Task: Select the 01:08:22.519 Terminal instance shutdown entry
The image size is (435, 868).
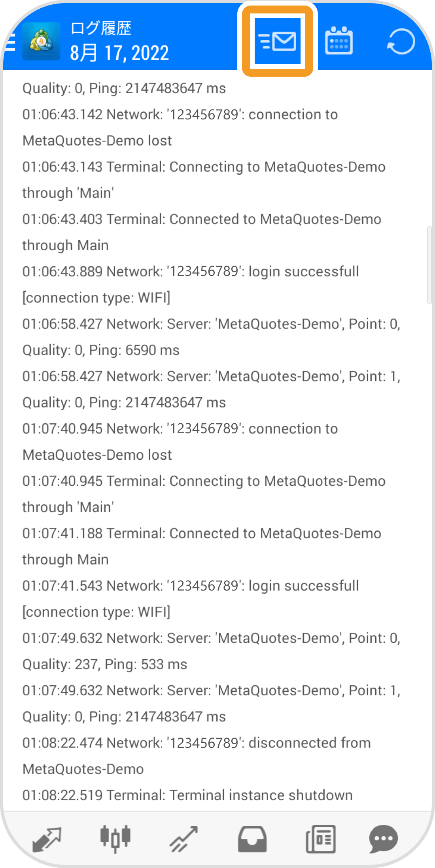Action: pos(187,795)
